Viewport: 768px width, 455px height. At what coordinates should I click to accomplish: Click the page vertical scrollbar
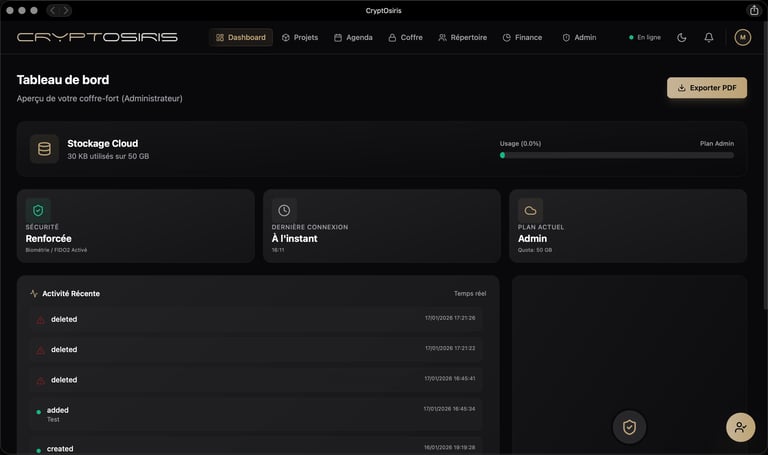click(x=765, y=181)
